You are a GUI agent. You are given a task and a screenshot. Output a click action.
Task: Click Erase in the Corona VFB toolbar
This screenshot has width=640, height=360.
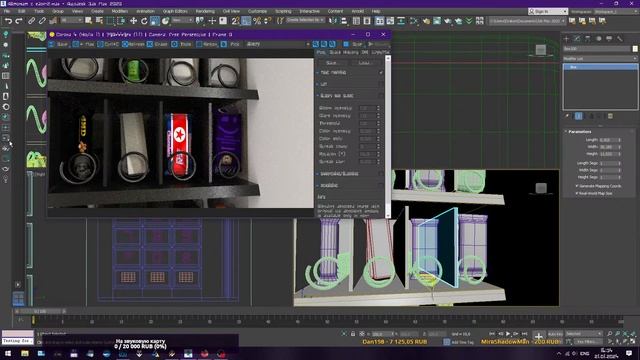pyautogui.click(x=157, y=44)
